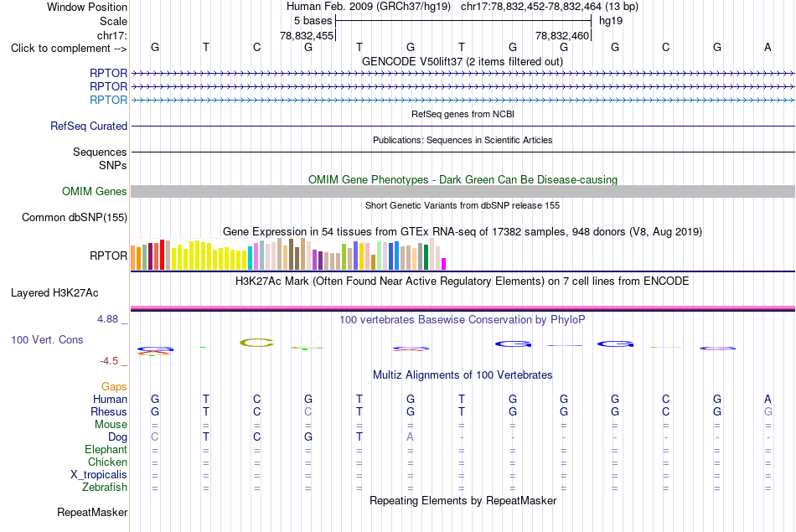
Task: Click the 'Click to complement' base label
Action: (69, 49)
